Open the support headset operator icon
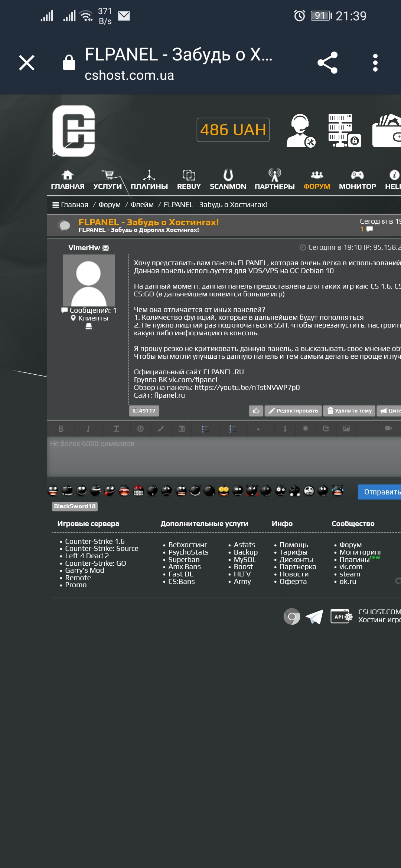401x868 pixels. (301, 131)
